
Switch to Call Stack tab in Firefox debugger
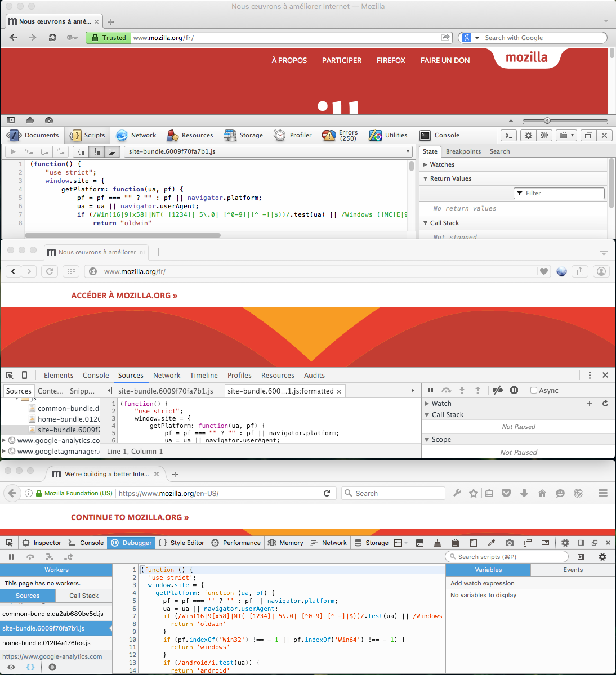(x=84, y=596)
